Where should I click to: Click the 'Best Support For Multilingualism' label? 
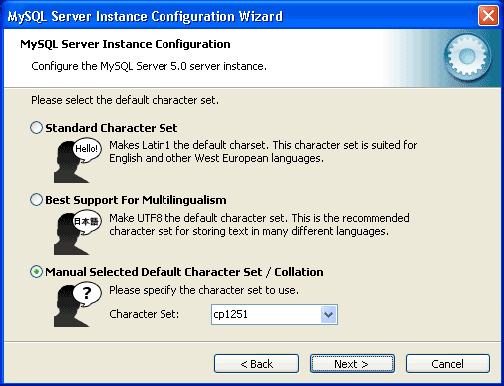point(136,200)
